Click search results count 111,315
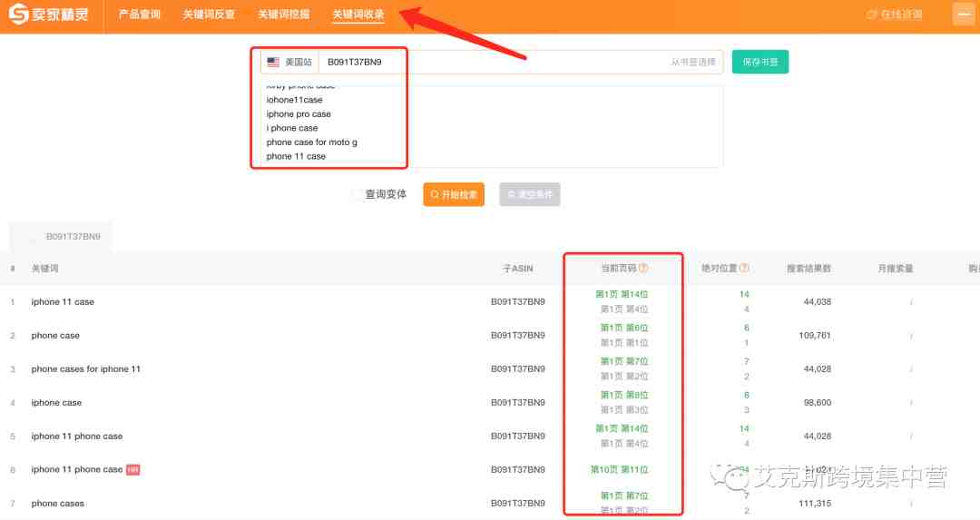The height and width of the screenshot is (520, 980). (814, 504)
